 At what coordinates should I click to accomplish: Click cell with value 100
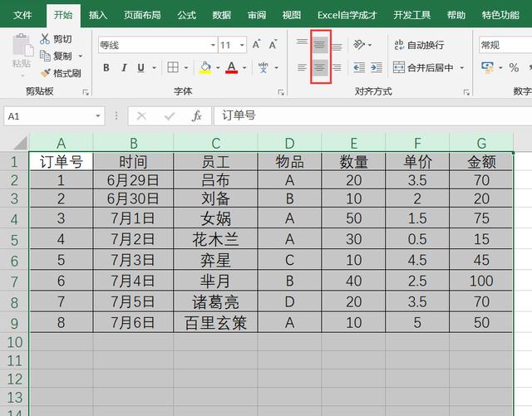481,281
